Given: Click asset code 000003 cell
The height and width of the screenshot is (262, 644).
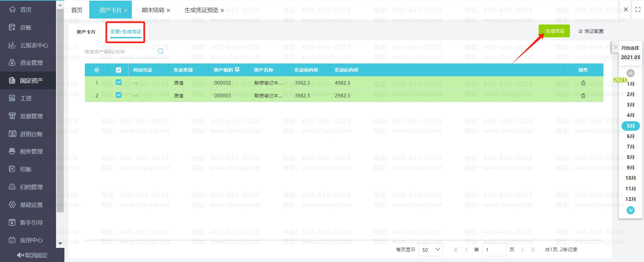Looking at the screenshot, I should click(x=222, y=96).
